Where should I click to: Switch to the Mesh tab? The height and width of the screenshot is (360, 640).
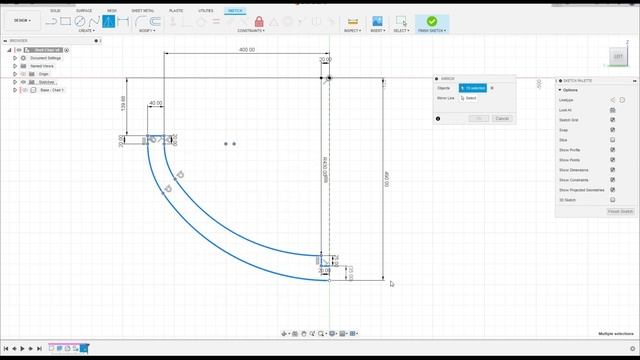112,11
